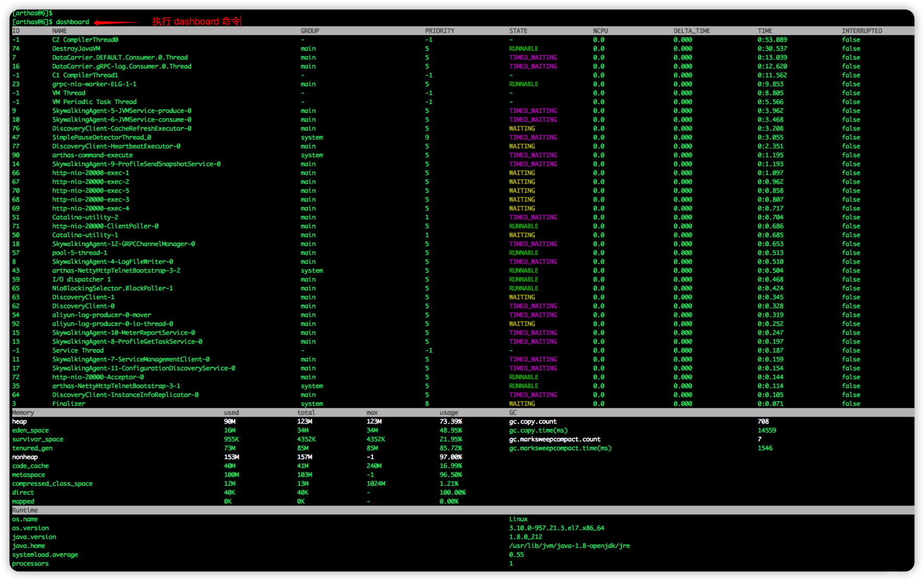Click 'DiscoveryClient-InstanceInfoReplicator-0' thread name
Screen dimensions: 924x581
125,395
